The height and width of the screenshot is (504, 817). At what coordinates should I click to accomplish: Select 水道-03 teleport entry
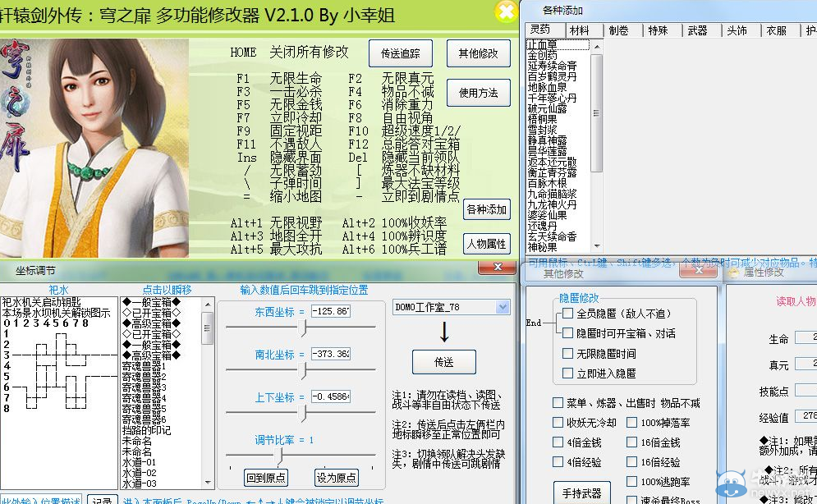click(139, 483)
